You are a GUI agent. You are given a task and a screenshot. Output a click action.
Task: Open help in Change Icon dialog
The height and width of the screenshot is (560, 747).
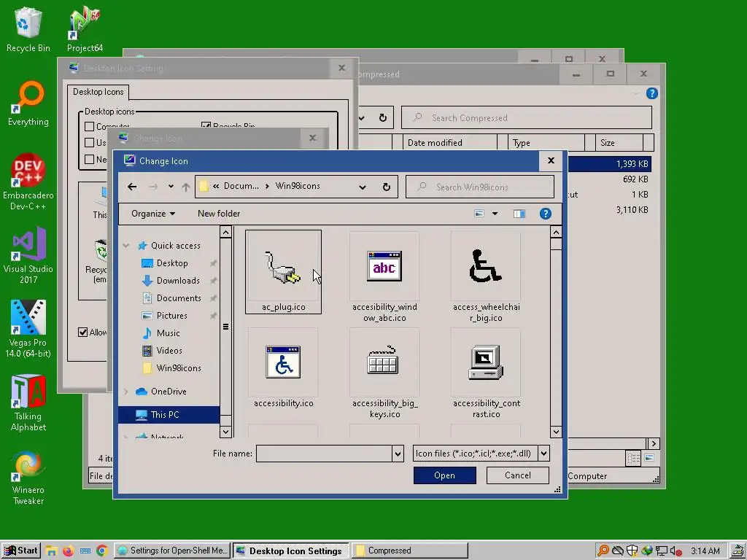pyautogui.click(x=546, y=214)
